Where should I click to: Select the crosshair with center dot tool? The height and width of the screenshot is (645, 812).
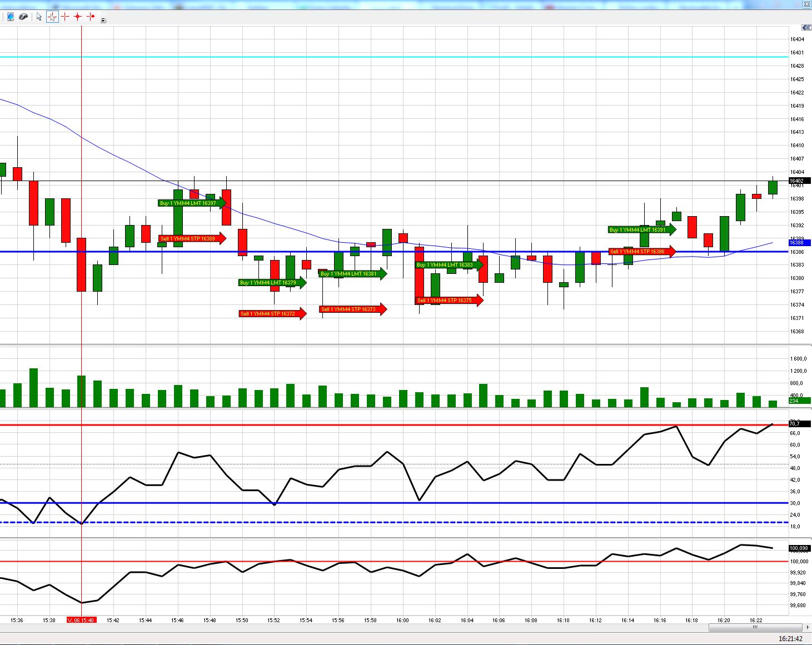click(78, 17)
